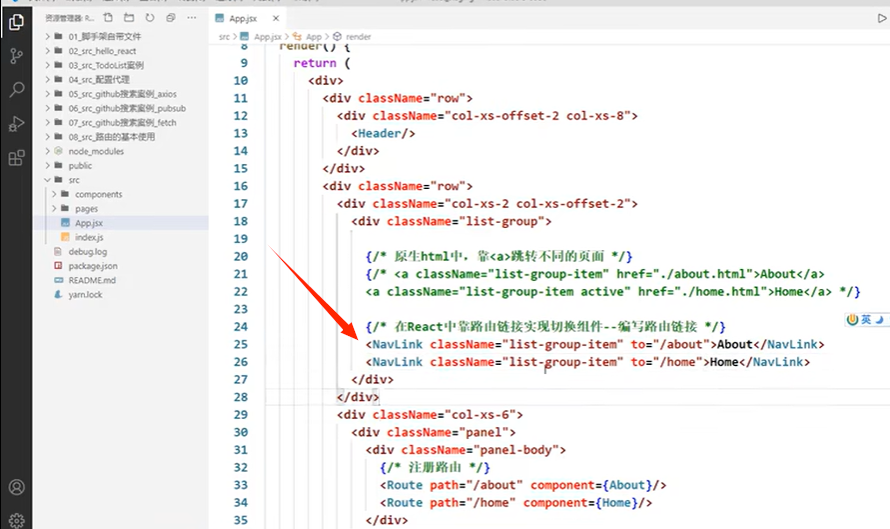Click {Home} component on line 34
The height and width of the screenshot is (529, 890).
[x=616, y=503]
